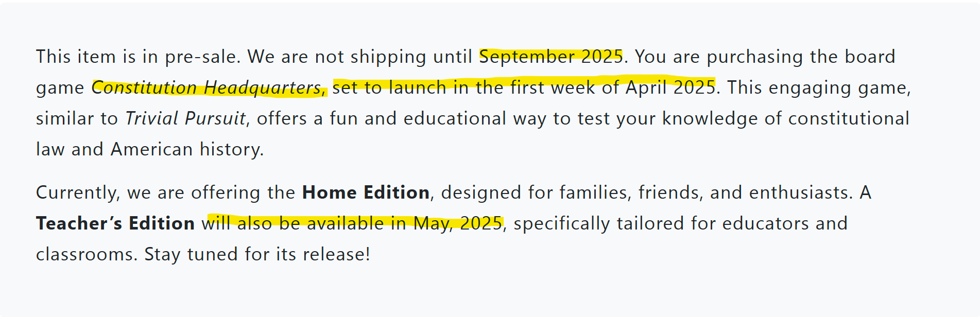This screenshot has width=980, height=317.
Task: Click the highlighted "May, 2025" text
Action: (x=458, y=224)
